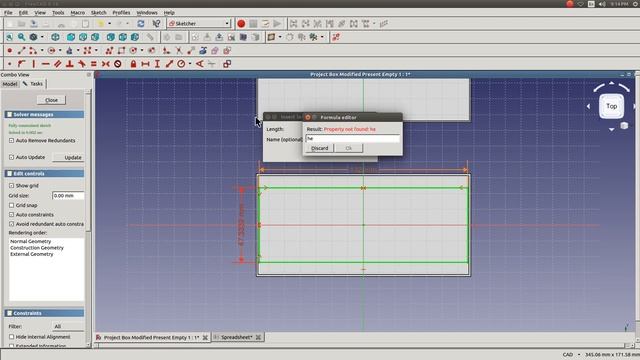The image size is (640, 360).
Task: Apply the Horizontal constraint
Action: click(45, 64)
